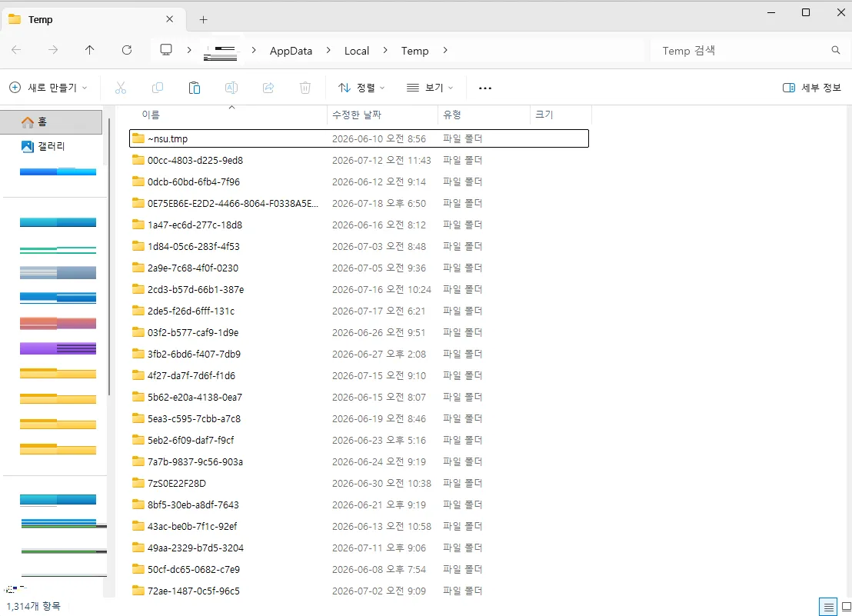Select folder 4f27-da7f-7d6f-f1d6

coord(358,375)
